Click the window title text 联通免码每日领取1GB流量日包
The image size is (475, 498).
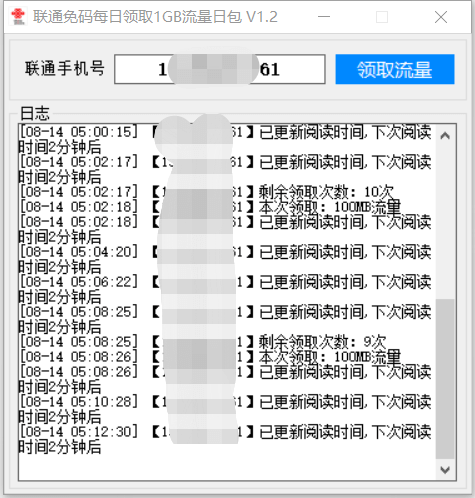pyautogui.click(x=137, y=17)
